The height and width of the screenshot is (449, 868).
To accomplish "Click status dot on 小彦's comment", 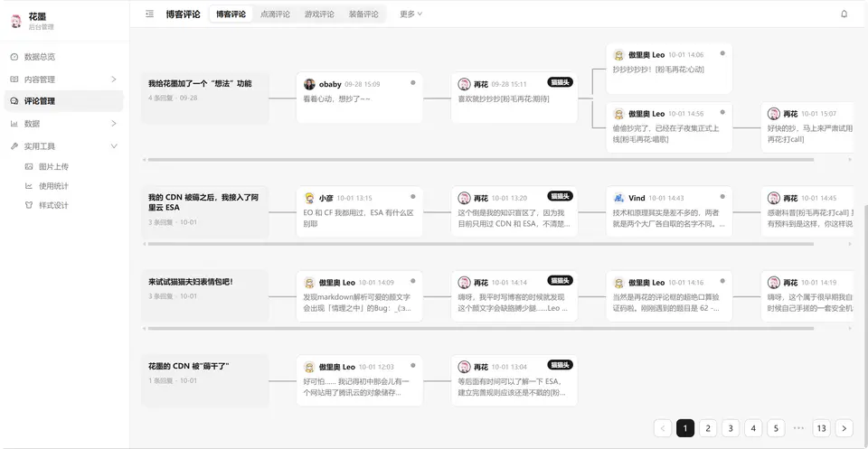I will click(412, 196).
